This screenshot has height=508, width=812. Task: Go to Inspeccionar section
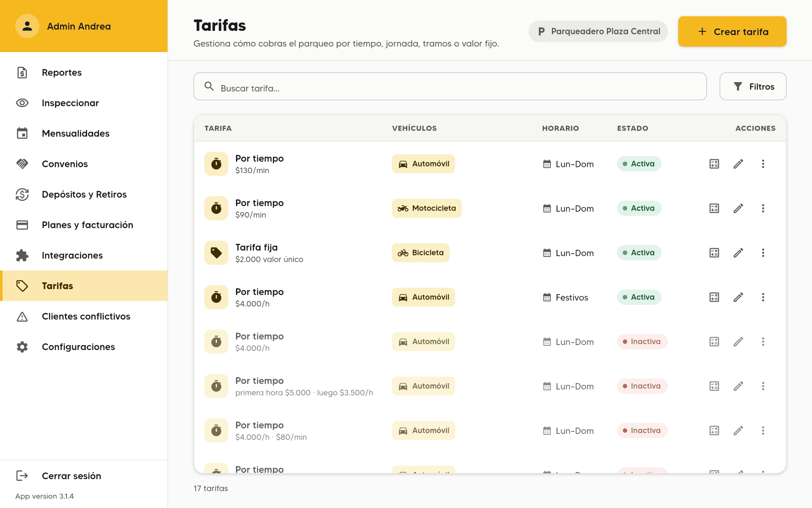84,103
